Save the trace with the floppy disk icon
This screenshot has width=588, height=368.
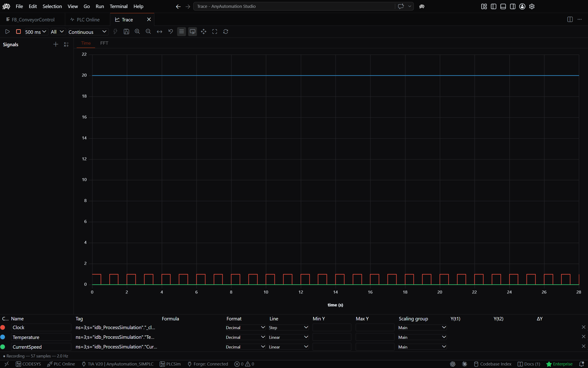point(126,32)
